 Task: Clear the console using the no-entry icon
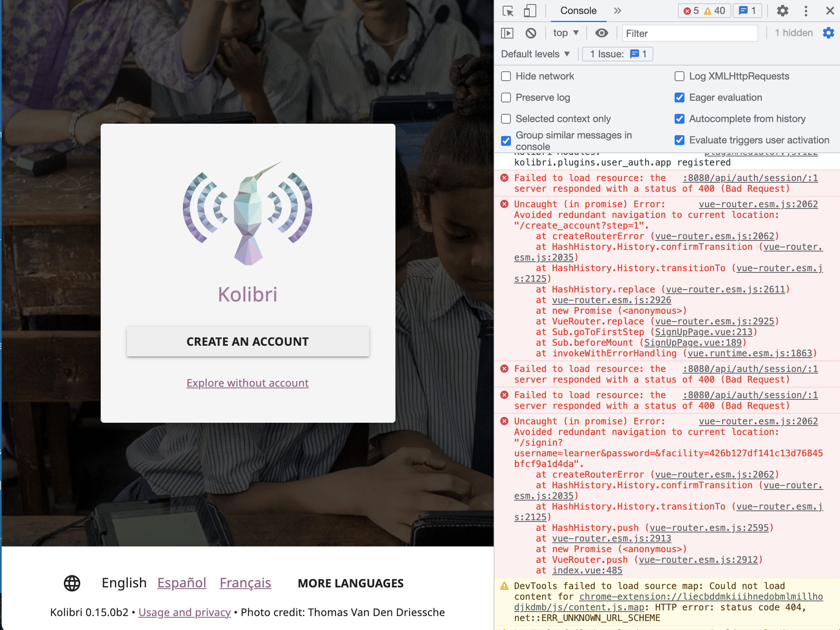click(531, 33)
